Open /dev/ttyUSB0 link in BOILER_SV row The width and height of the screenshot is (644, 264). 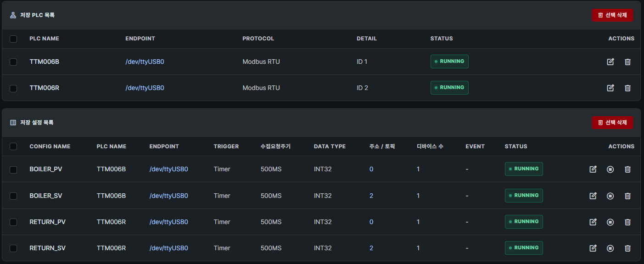click(168, 196)
